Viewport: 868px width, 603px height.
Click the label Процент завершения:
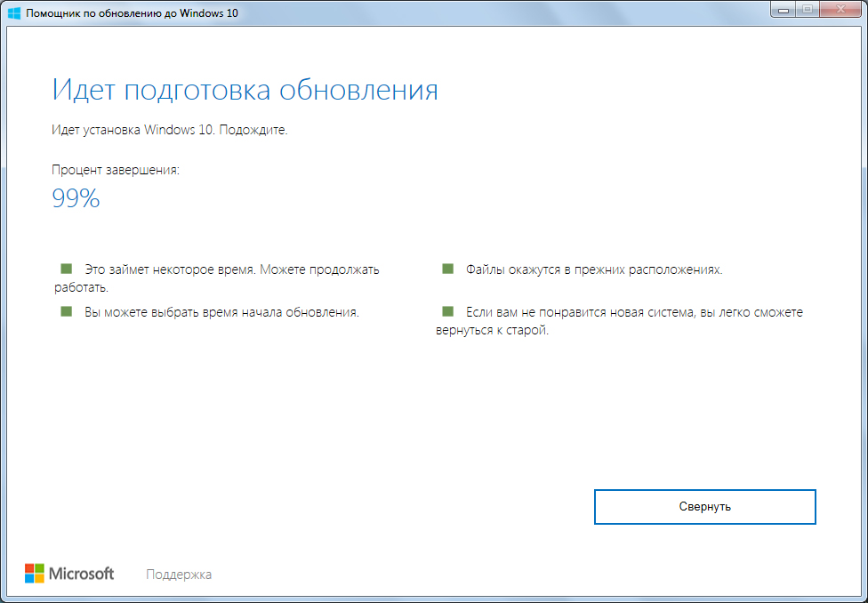point(116,170)
